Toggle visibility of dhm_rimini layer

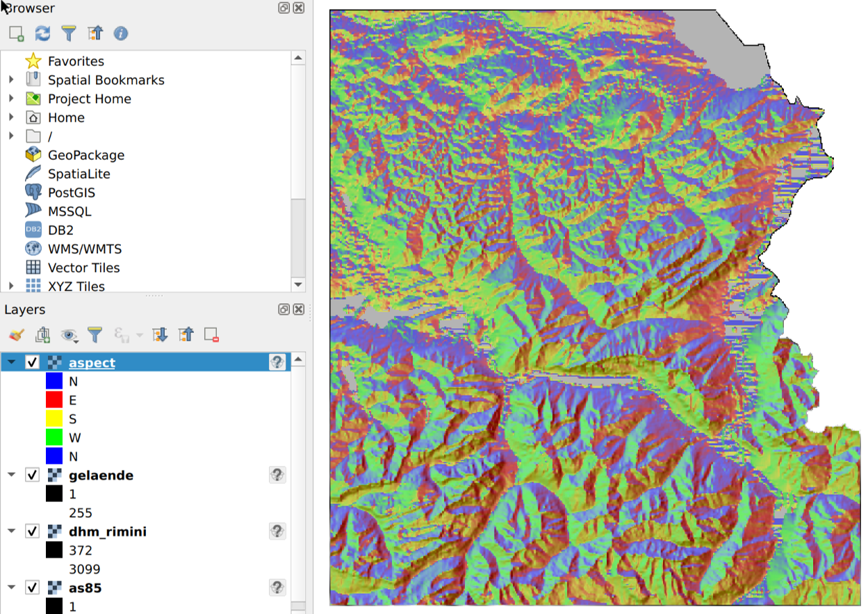32,531
